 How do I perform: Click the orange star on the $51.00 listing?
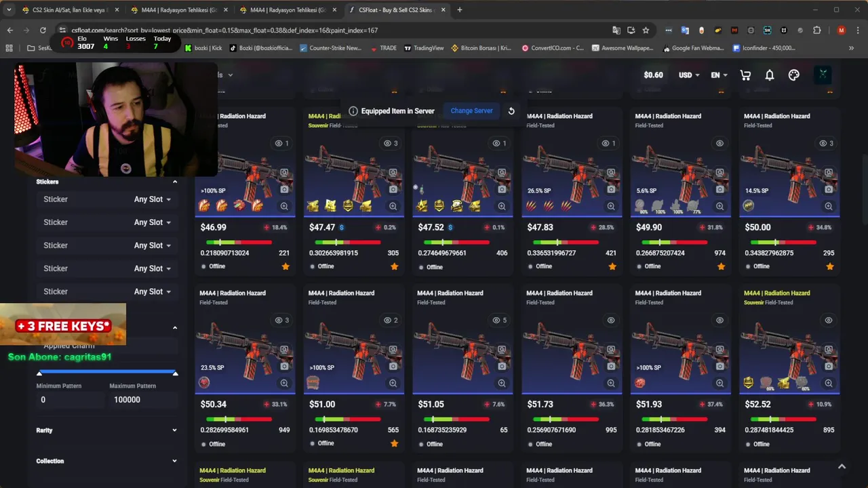(395, 443)
